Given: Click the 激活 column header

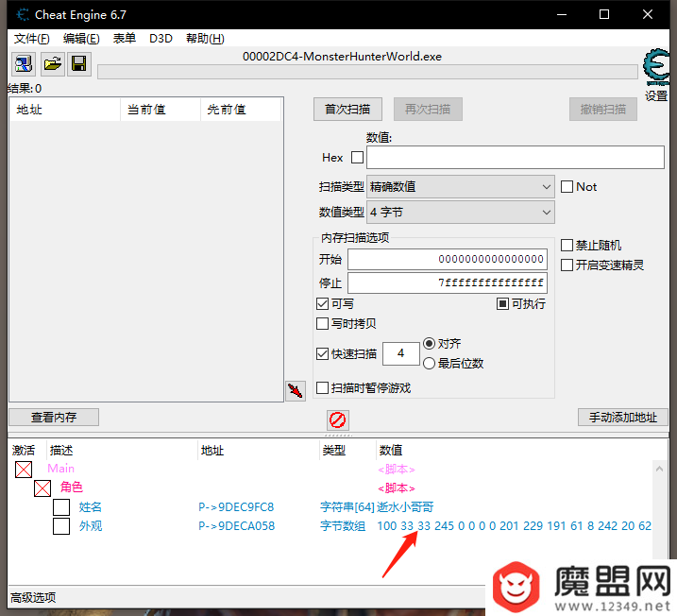Looking at the screenshot, I should point(24,451).
